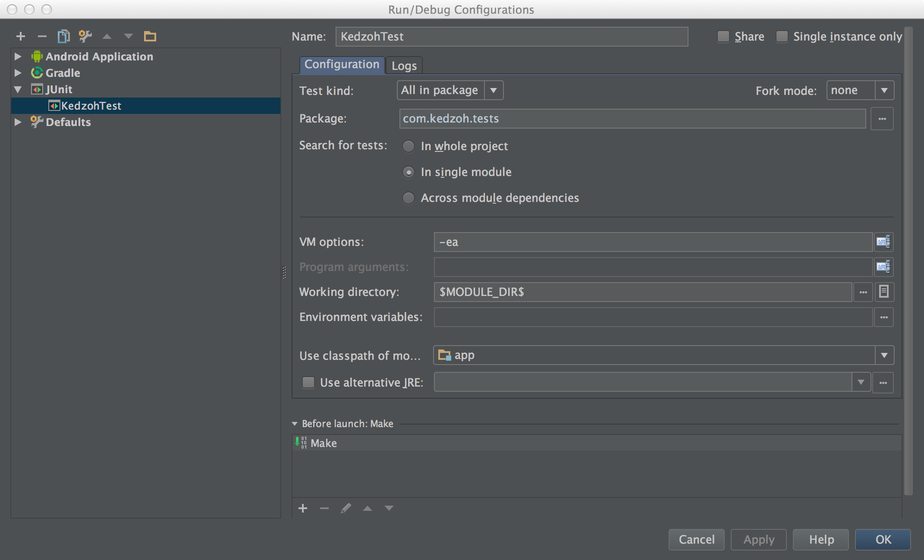Image resolution: width=924 pixels, height=560 pixels.
Task: Switch to the Logs tab
Action: click(404, 66)
